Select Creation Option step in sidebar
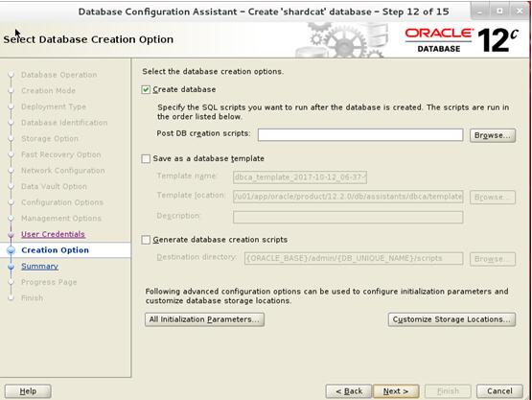 55,250
